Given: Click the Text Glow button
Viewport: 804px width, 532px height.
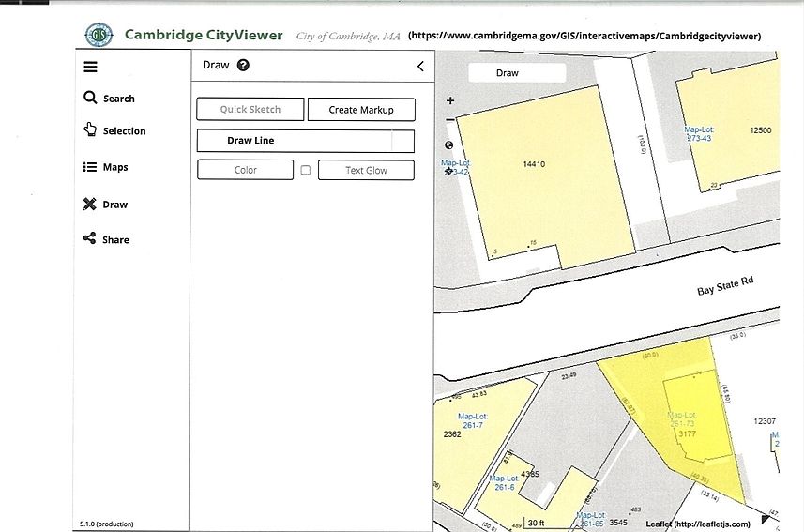Looking at the screenshot, I should pos(366,170).
